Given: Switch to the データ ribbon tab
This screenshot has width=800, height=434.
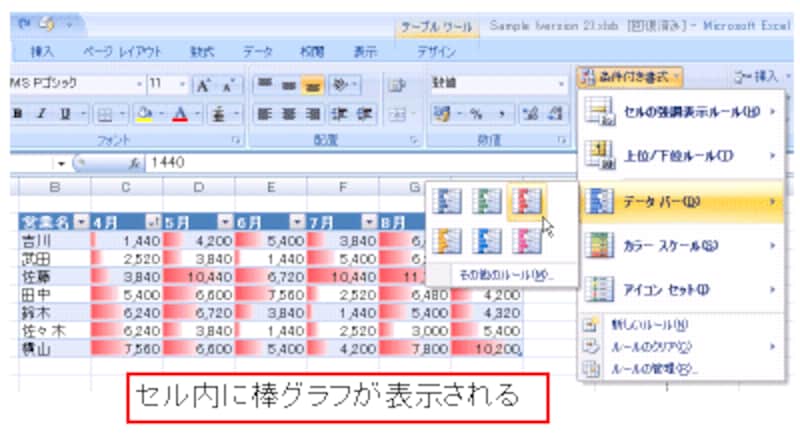Looking at the screenshot, I should click(258, 51).
